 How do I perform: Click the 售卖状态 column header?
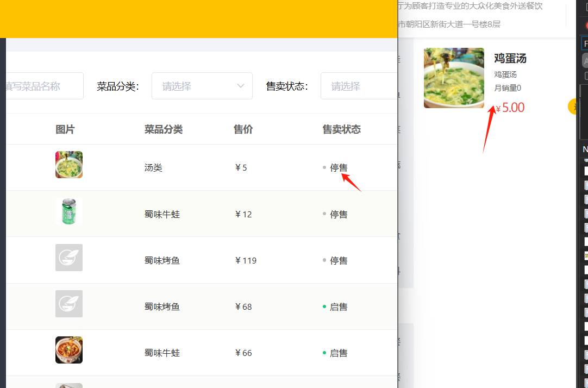(342, 129)
